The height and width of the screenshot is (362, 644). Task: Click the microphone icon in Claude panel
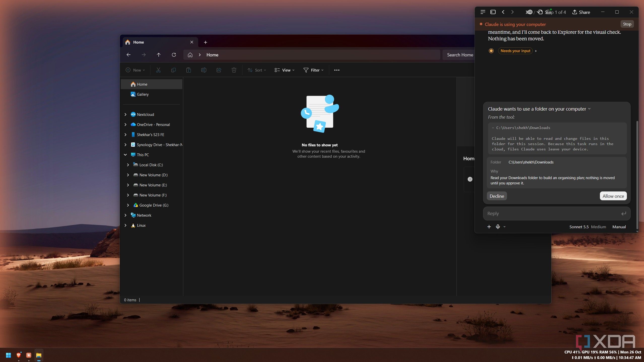point(498,227)
